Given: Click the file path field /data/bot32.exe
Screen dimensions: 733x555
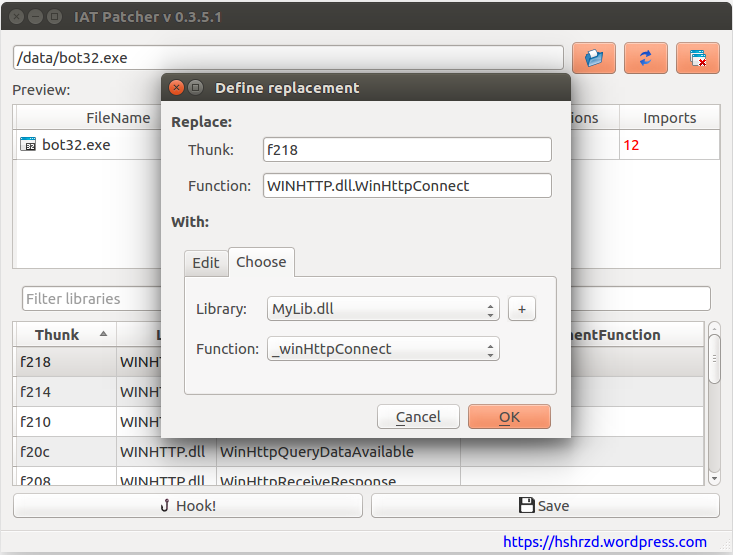Looking at the screenshot, I should 288,58.
